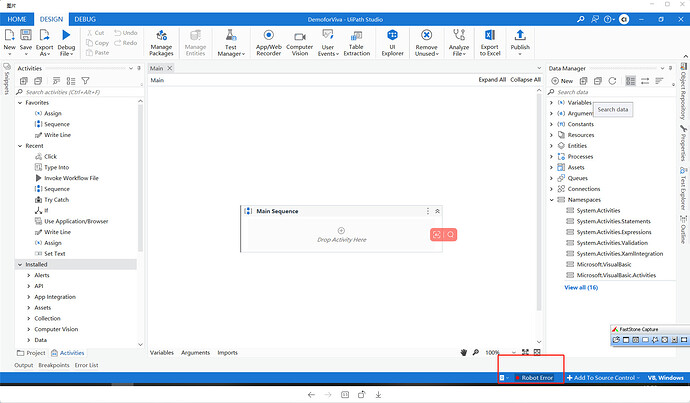690x403 pixels.
Task: Collapse the Recent group
Action: (20, 146)
